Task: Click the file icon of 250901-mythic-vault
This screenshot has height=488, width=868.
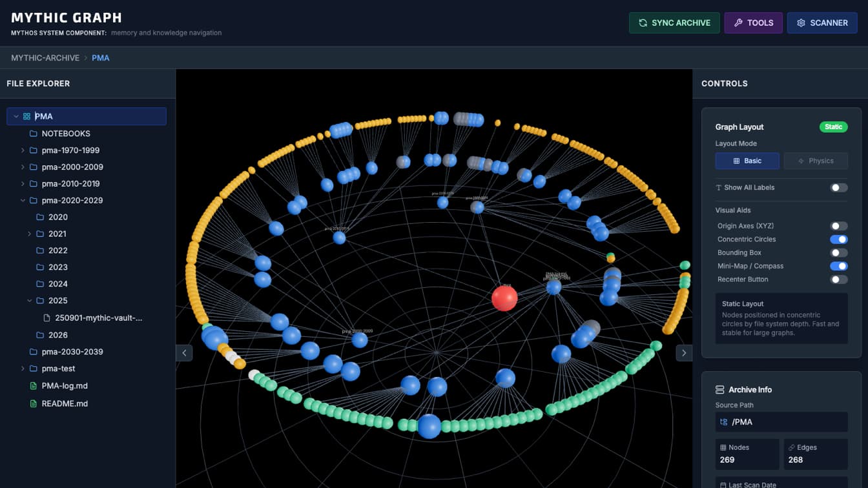Action: click(x=46, y=318)
